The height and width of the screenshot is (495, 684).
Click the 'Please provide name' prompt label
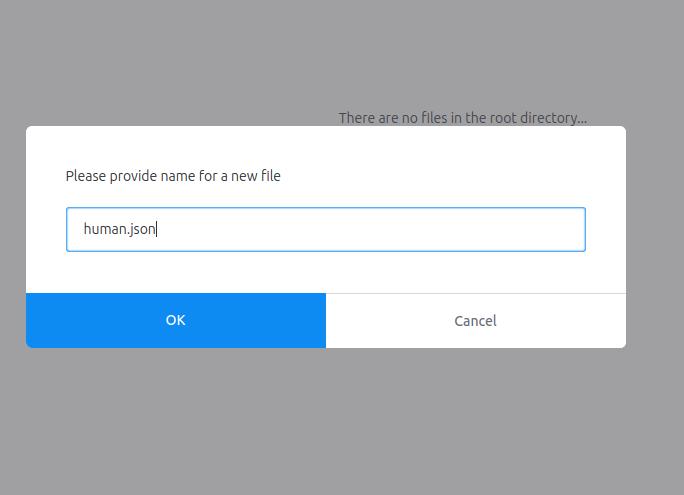click(x=173, y=176)
